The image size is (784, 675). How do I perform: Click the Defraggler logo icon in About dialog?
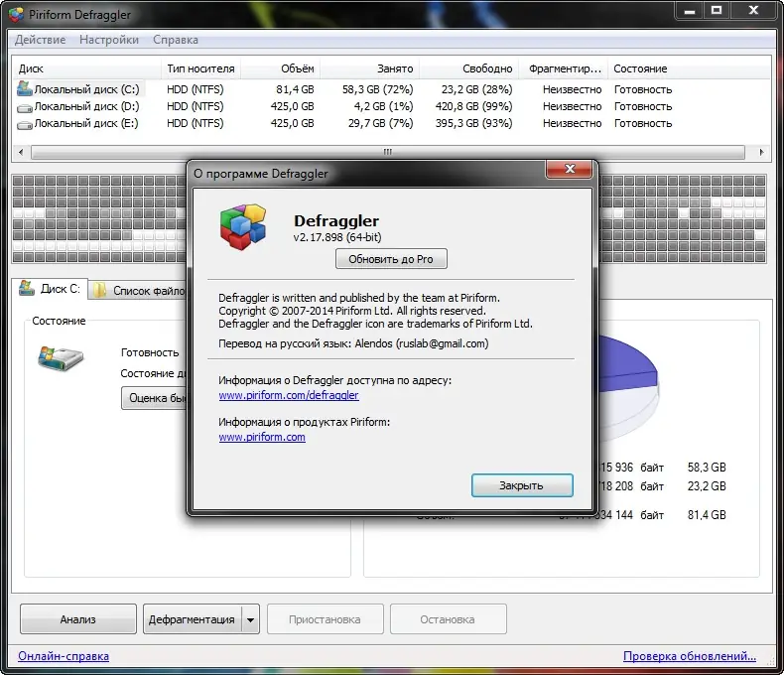[x=243, y=226]
